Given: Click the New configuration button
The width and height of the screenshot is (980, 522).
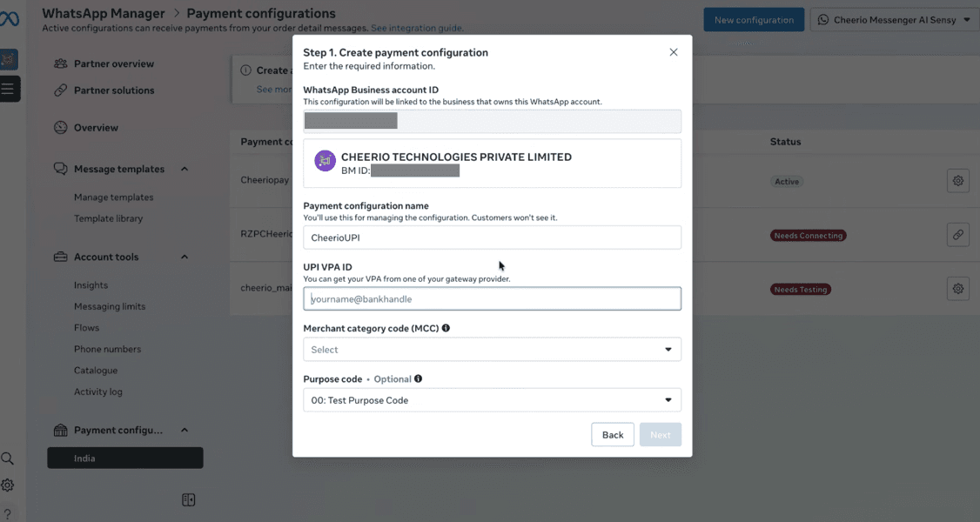Looking at the screenshot, I should tap(754, 19).
